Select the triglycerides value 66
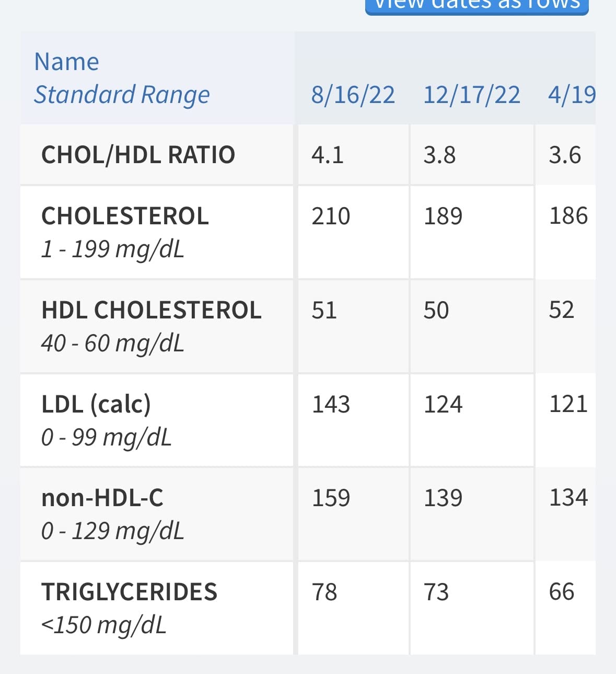This screenshot has width=616, height=674. pos(562,592)
